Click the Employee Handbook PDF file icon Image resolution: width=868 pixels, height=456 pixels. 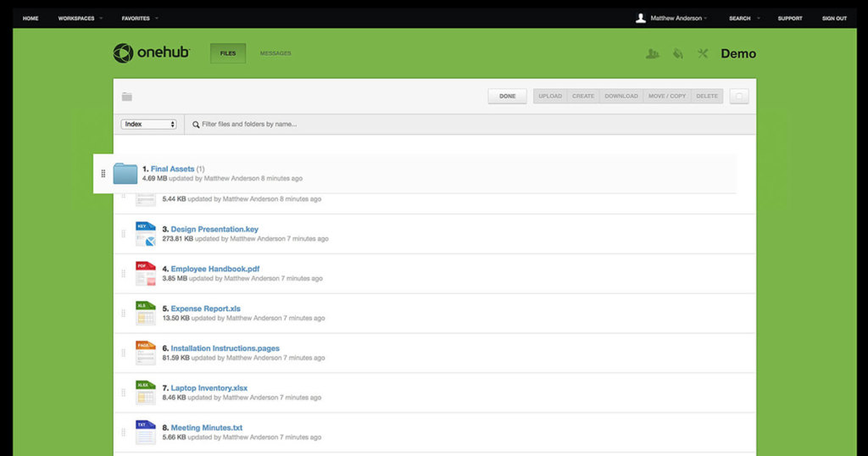coord(146,274)
